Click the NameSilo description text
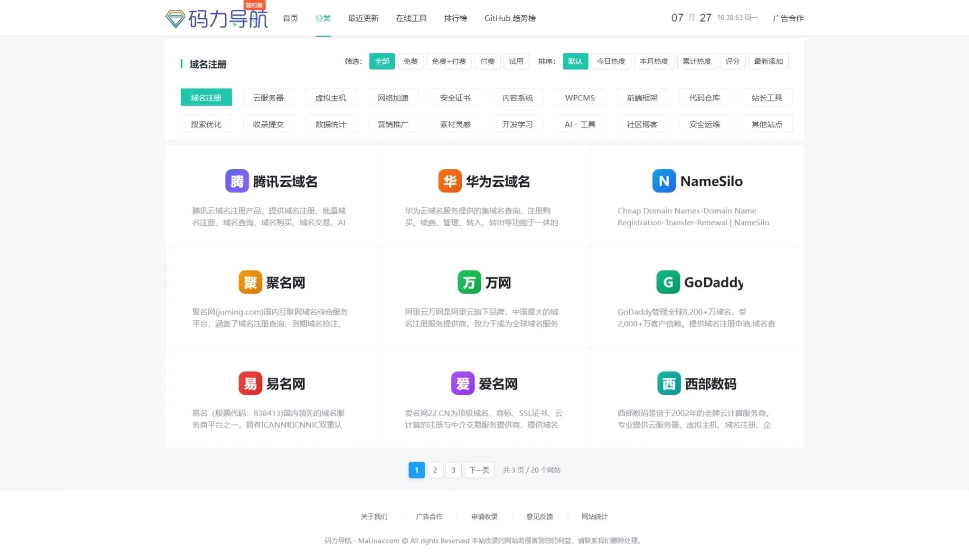Viewport: 969px width, 560px height. click(x=693, y=217)
